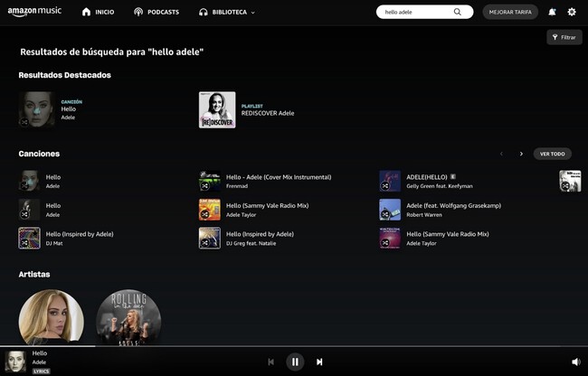Expand the Biblioteca dropdown menu
Image resolution: width=588 pixels, height=376 pixels.
[x=227, y=12]
